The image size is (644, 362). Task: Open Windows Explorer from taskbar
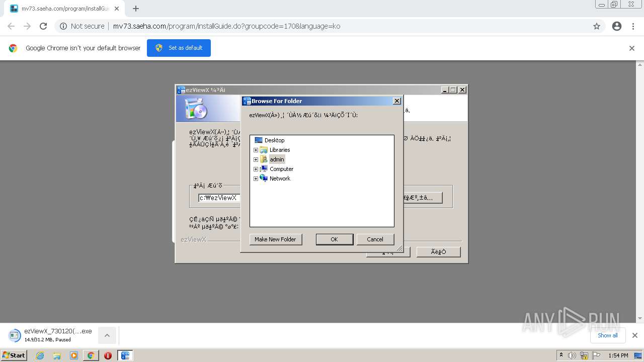(x=57, y=355)
